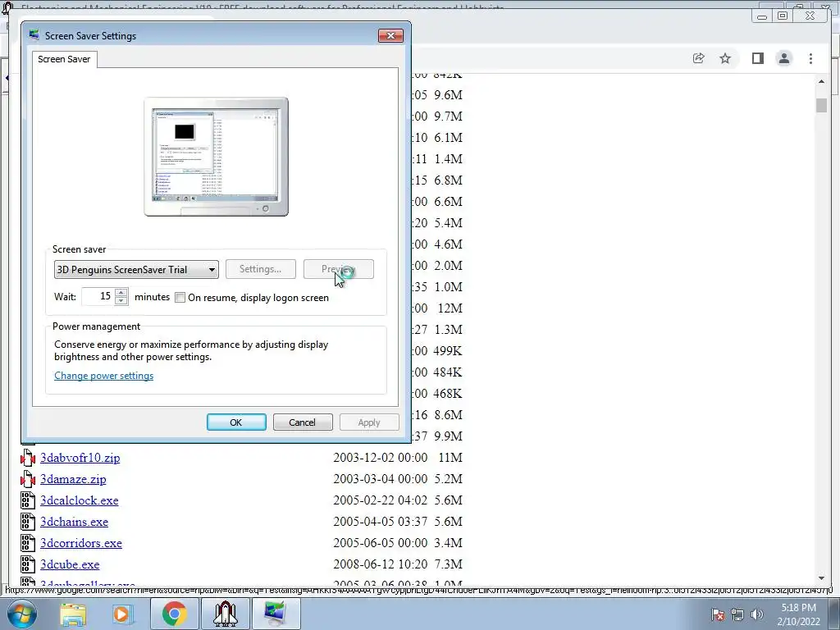Image resolution: width=840 pixels, height=630 pixels.
Task: Open the space shuttle taskbar app
Action: click(226, 614)
